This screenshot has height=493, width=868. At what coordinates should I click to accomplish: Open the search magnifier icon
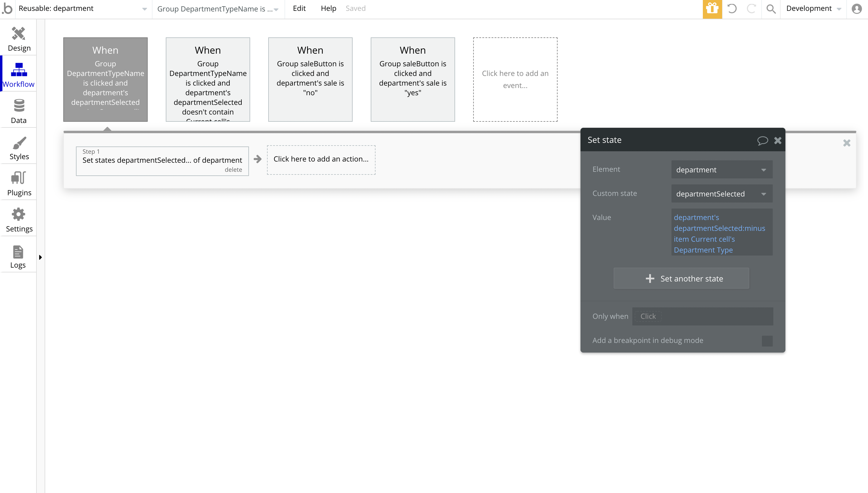771,9
